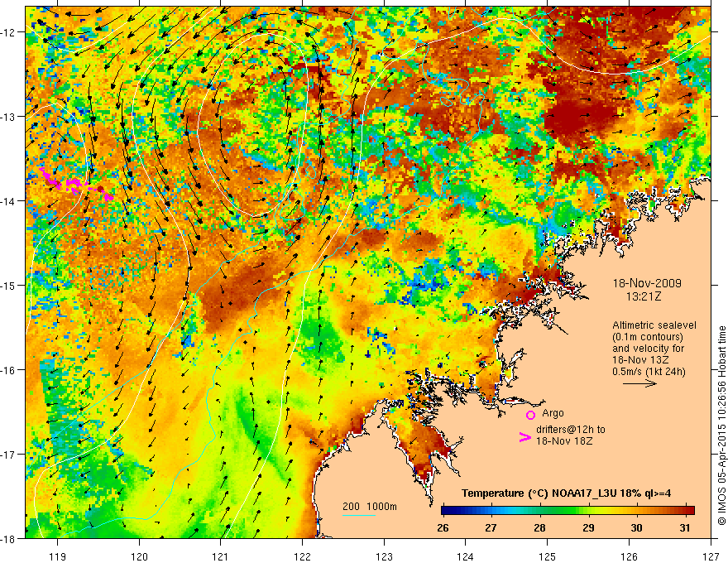Click longitude axis label 123
The height and width of the screenshot is (563, 728).
384,556
